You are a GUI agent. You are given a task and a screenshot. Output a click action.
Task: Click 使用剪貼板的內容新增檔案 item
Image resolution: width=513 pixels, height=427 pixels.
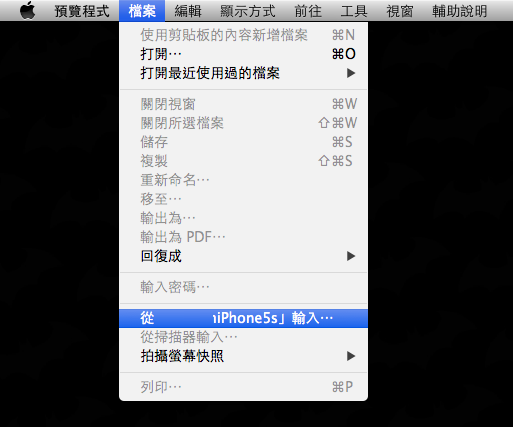click(243, 35)
